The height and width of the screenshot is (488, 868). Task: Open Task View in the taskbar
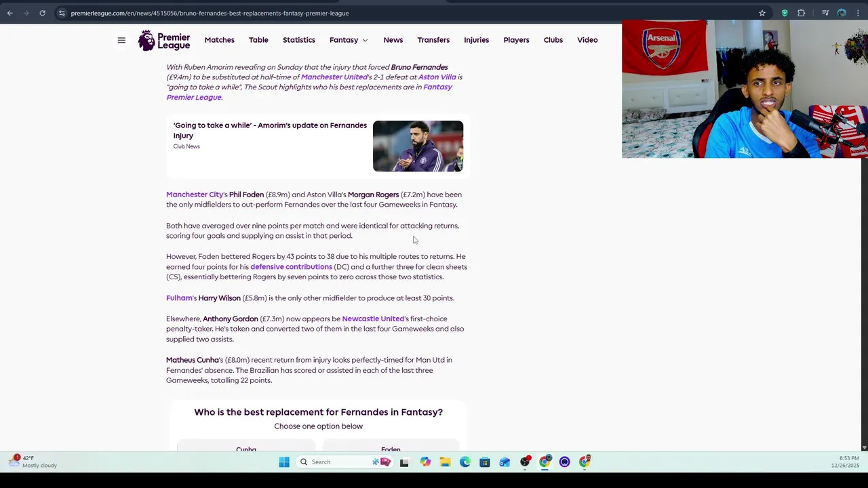click(x=404, y=462)
